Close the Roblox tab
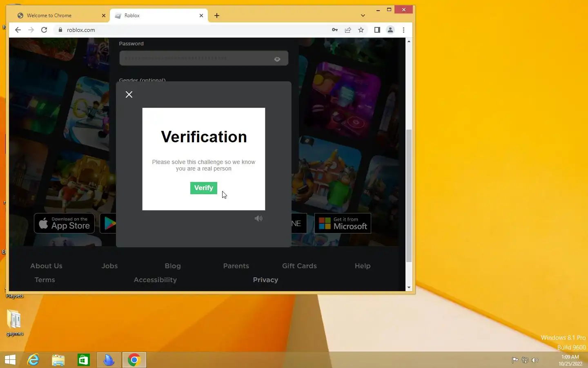The height and width of the screenshot is (368, 588). pos(201,16)
